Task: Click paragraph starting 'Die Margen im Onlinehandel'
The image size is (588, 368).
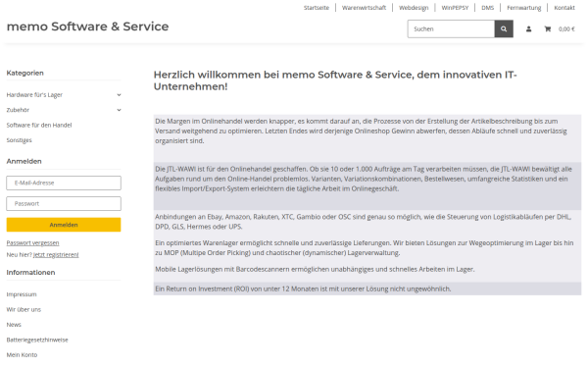Action: [x=361, y=131]
